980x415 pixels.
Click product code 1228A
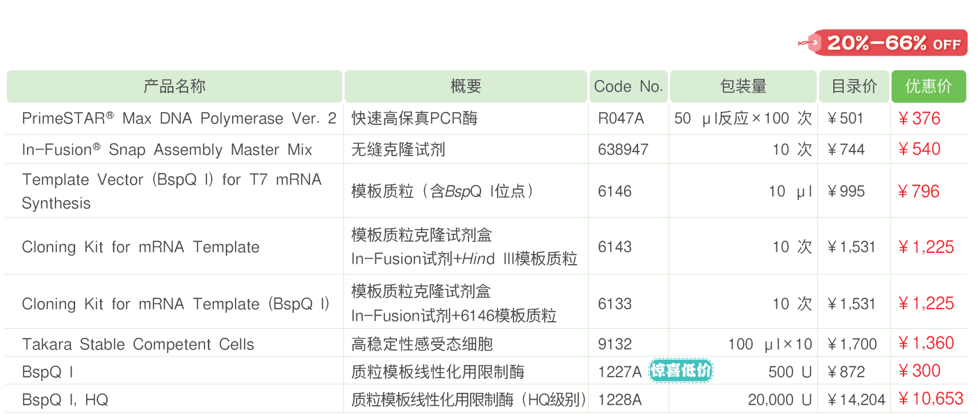[x=619, y=400]
